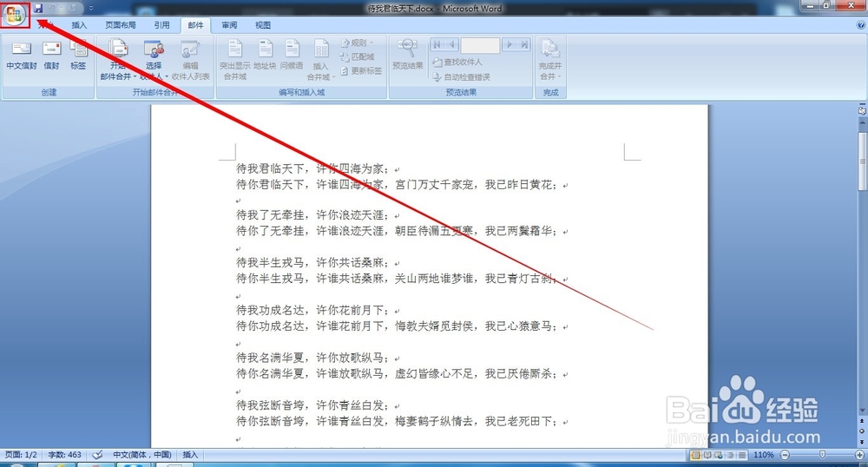The image size is (868, 467).
Task: Expand the 规则 rules dropdown
Action: (358, 43)
